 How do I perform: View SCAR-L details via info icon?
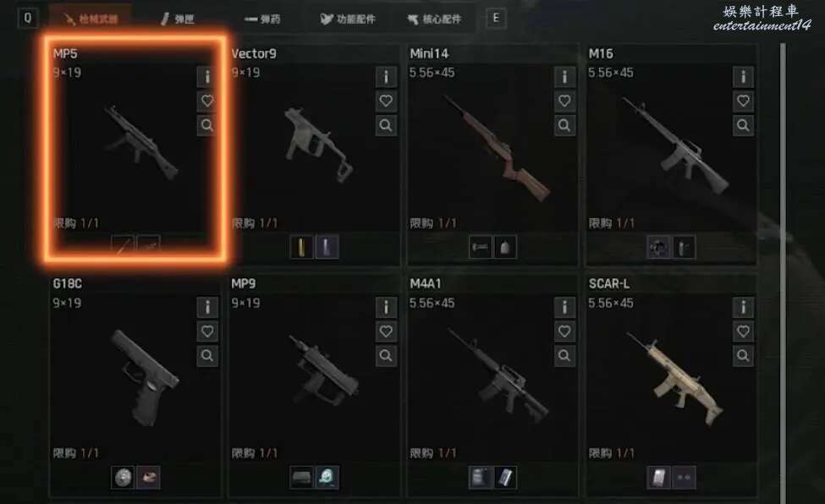click(743, 307)
